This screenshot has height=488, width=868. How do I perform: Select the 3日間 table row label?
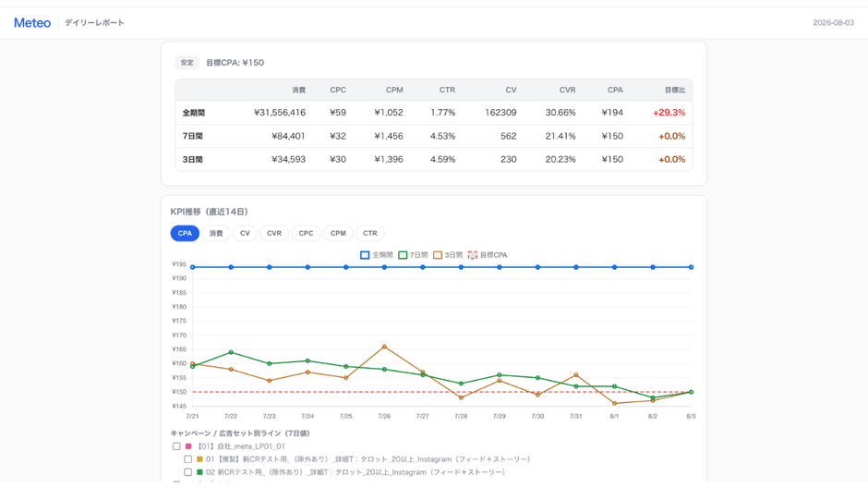pyautogui.click(x=193, y=159)
